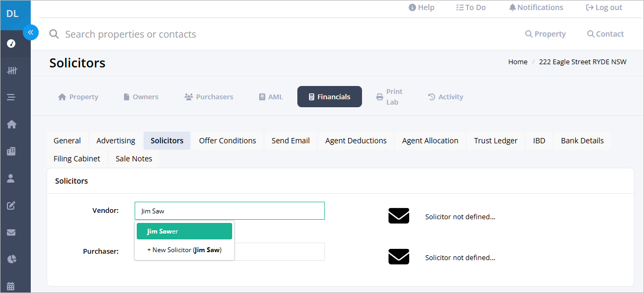Open the sidebar mail envelope icon

click(11, 232)
